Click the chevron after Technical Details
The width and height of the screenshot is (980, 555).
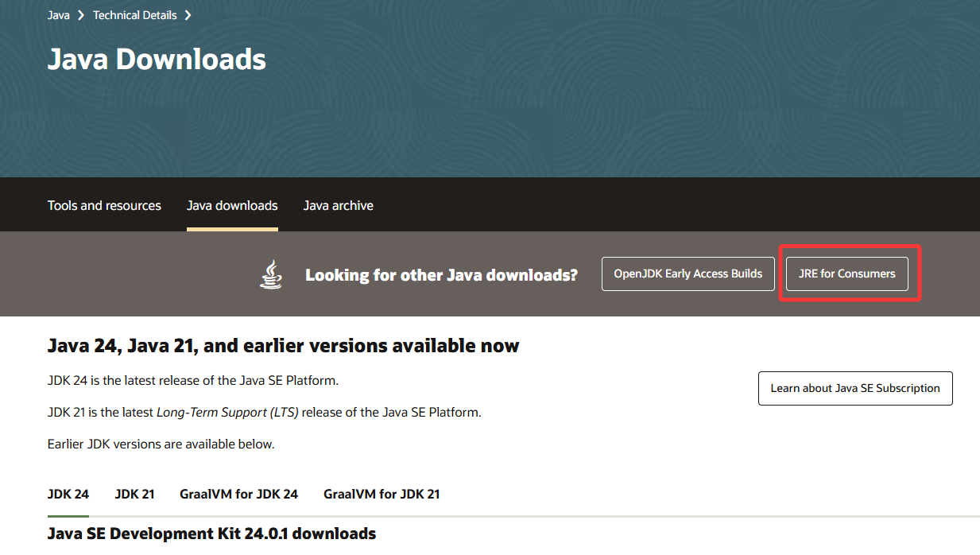(x=188, y=14)
